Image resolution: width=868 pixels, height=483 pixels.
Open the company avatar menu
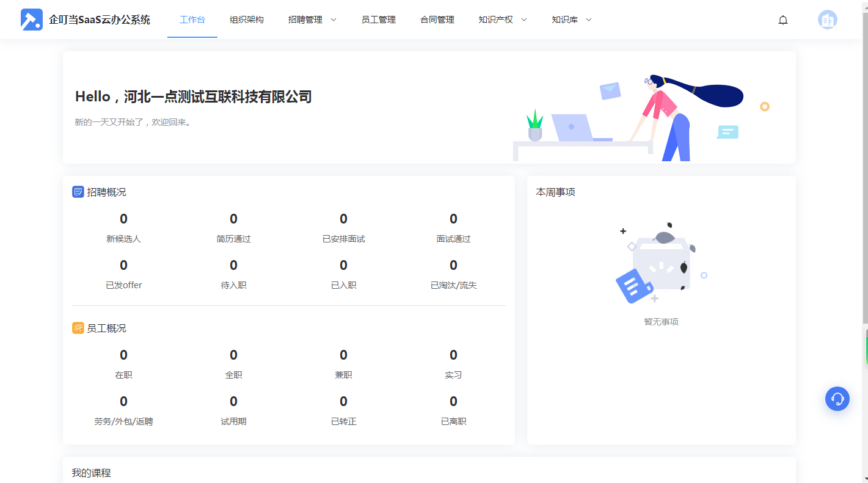pyautogui.click(x=828, y=20)
